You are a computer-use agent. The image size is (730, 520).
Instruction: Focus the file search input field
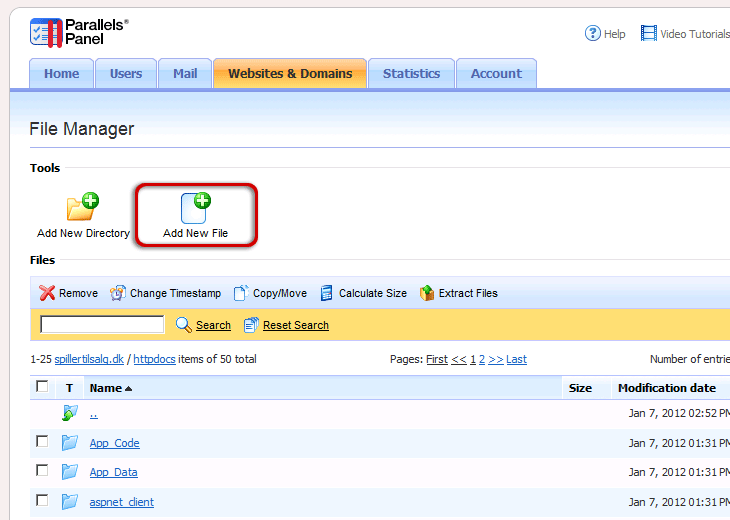[102, 324]
